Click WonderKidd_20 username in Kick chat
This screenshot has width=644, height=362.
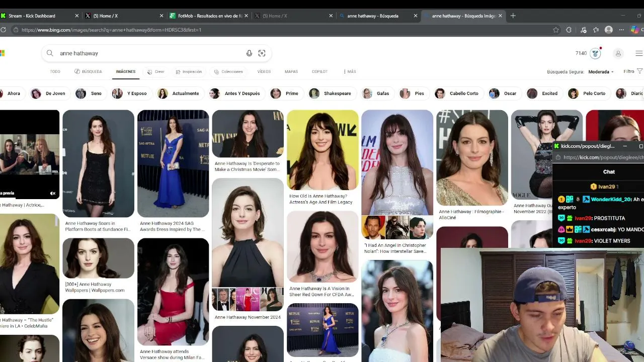(611, 200)
